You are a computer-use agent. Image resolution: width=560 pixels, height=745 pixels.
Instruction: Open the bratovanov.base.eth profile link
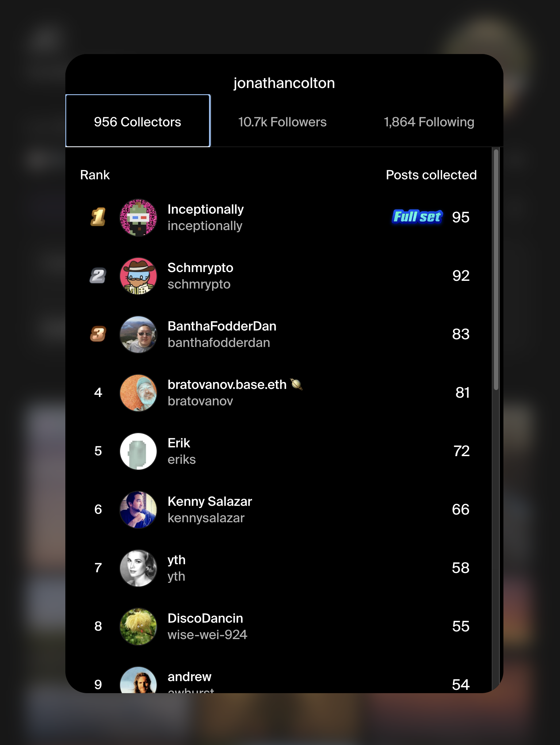pyautogui.click(x=227, y=393)
